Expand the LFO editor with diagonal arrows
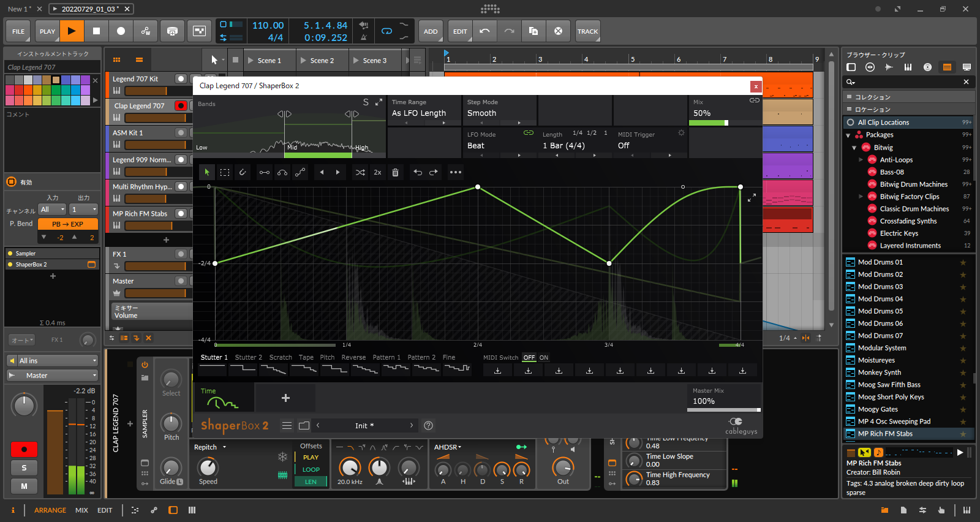The image size is (980, 522). point(752,197)
